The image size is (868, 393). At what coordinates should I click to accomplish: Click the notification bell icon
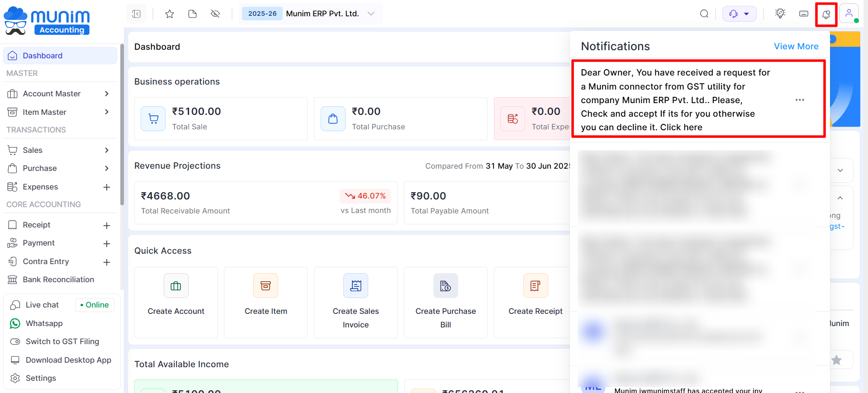[x=826, y=14]
